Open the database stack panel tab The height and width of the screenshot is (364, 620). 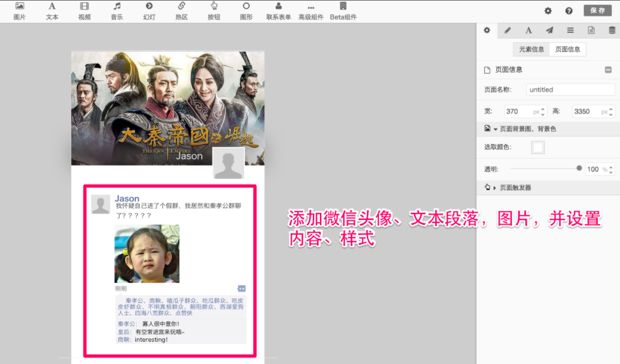[612, 30]
